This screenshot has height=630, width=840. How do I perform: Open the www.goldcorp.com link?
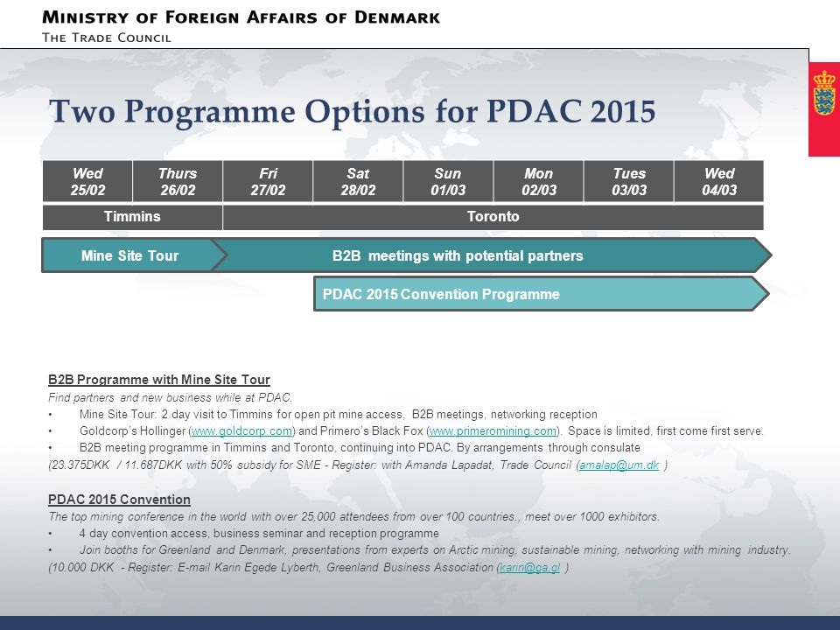[241, 430]
